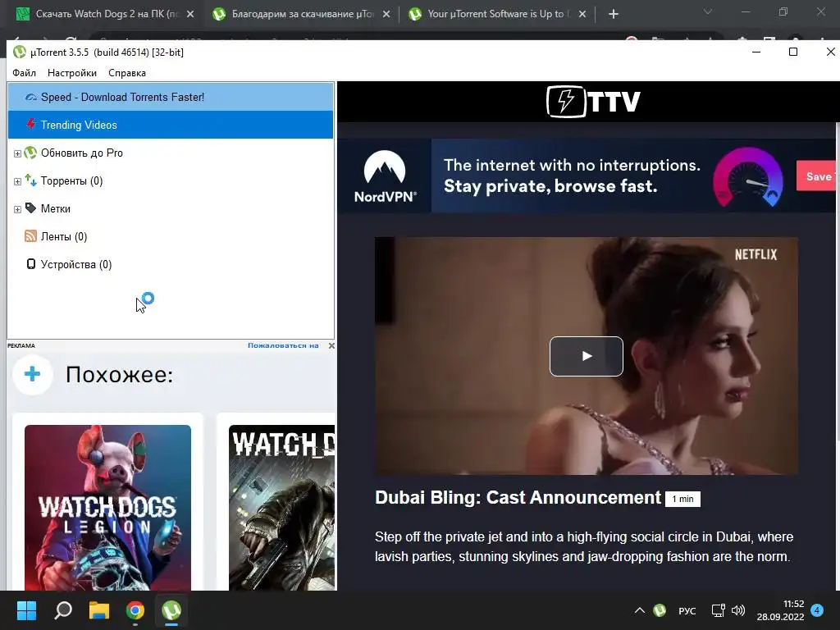
Task: Expand the Обновить до Pro node
Action: coord(17,153)
